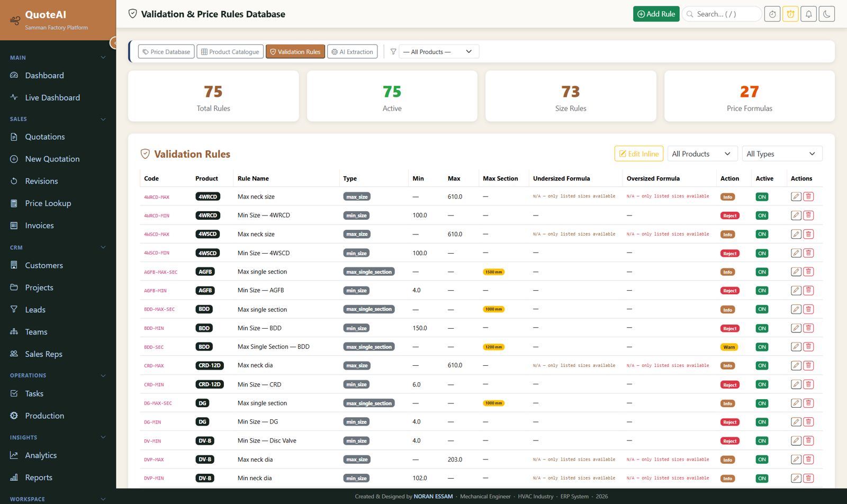This screenshot has height=504, width=847.
Task: Toggle ON switch for 4WSCD-MIN rule
Action: click(x=762, y=253)
